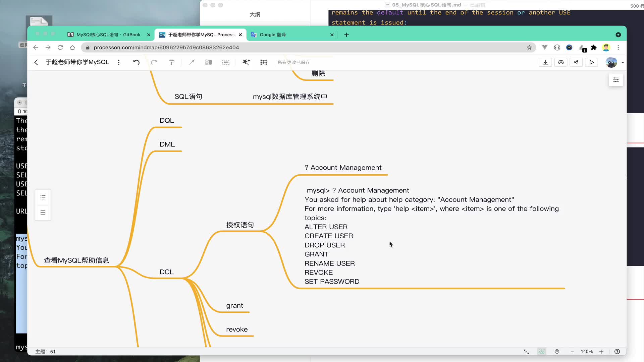This screenshot has width=644, height=362.
Task: Click the node layout icon
Action: [264, 62]
